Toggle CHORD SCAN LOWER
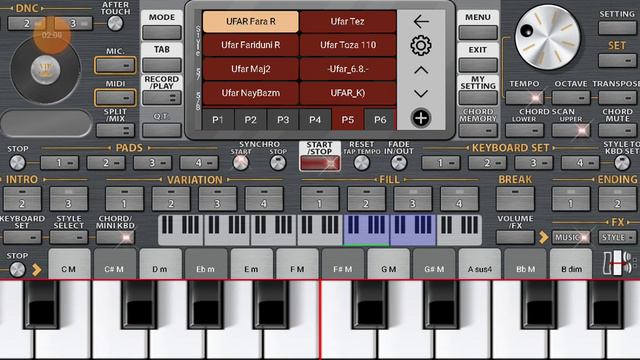The width and height of the screenshot is (640, 360). [x=524, y=131]
